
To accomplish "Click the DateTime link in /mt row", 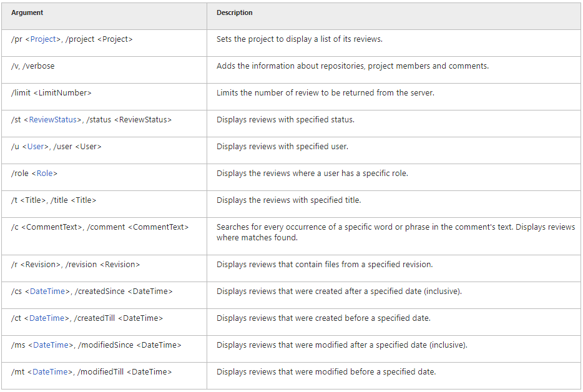I will tap(50, 371).
